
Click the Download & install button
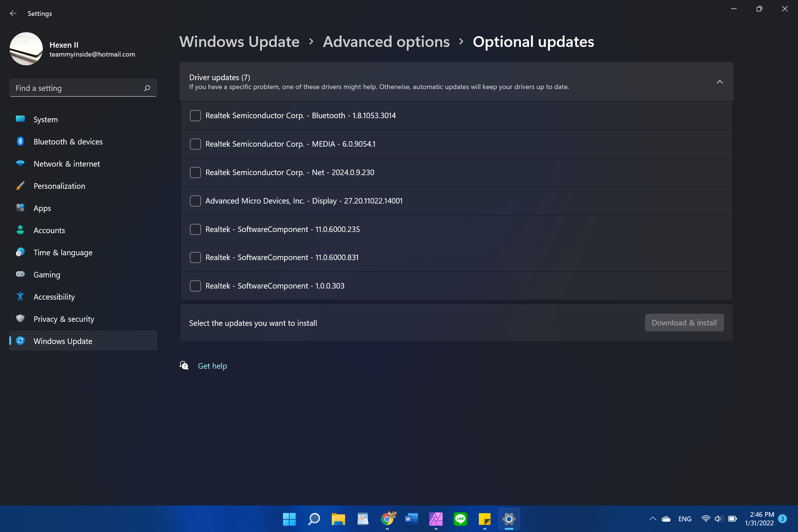tap(684, 323)
